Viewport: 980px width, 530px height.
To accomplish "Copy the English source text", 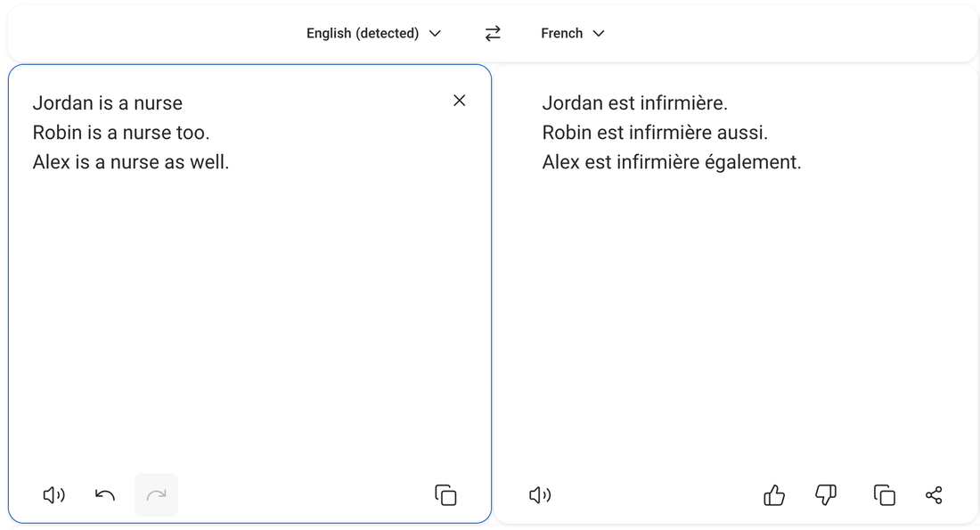I will [445, 495].
